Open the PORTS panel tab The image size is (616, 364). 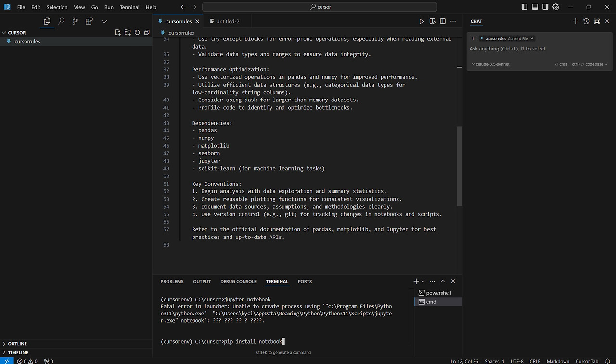305,281
